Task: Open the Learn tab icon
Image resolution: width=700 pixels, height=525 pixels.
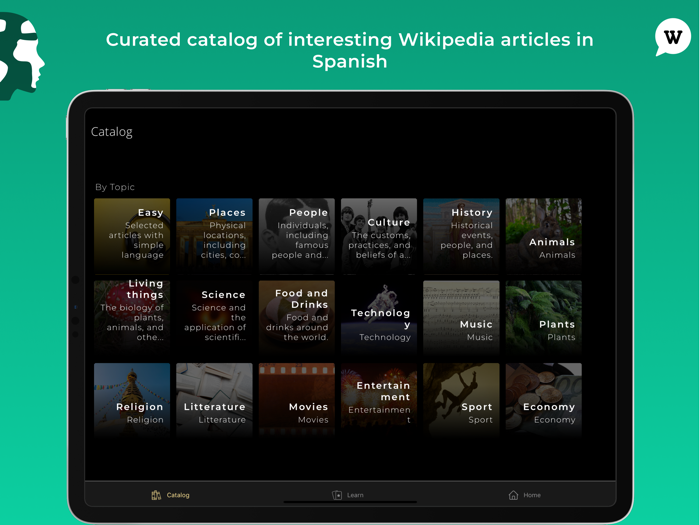Action: [337, 495]
